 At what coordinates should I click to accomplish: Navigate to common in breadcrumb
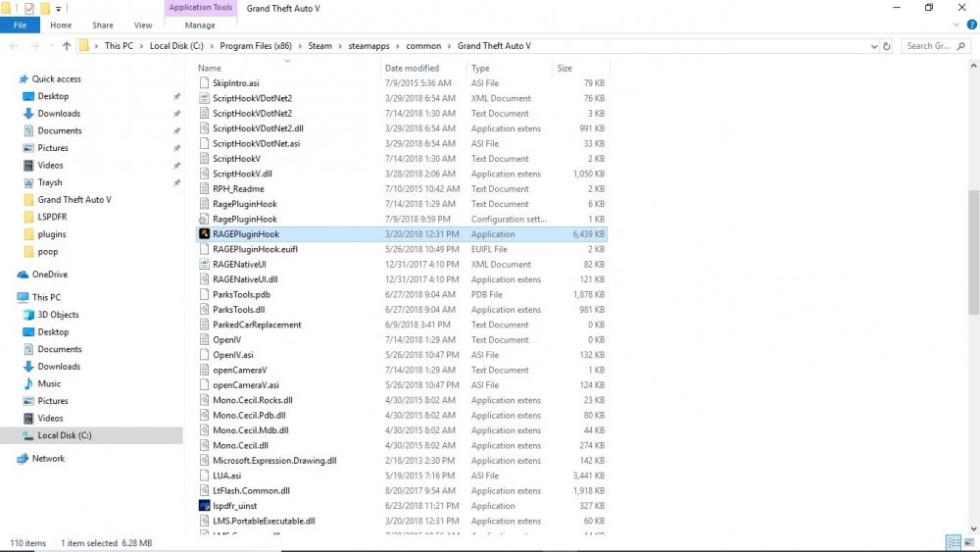point(423,46)
